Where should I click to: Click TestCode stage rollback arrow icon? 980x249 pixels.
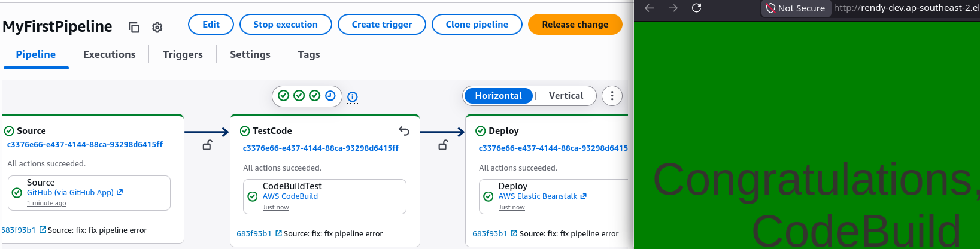(404, 131)
